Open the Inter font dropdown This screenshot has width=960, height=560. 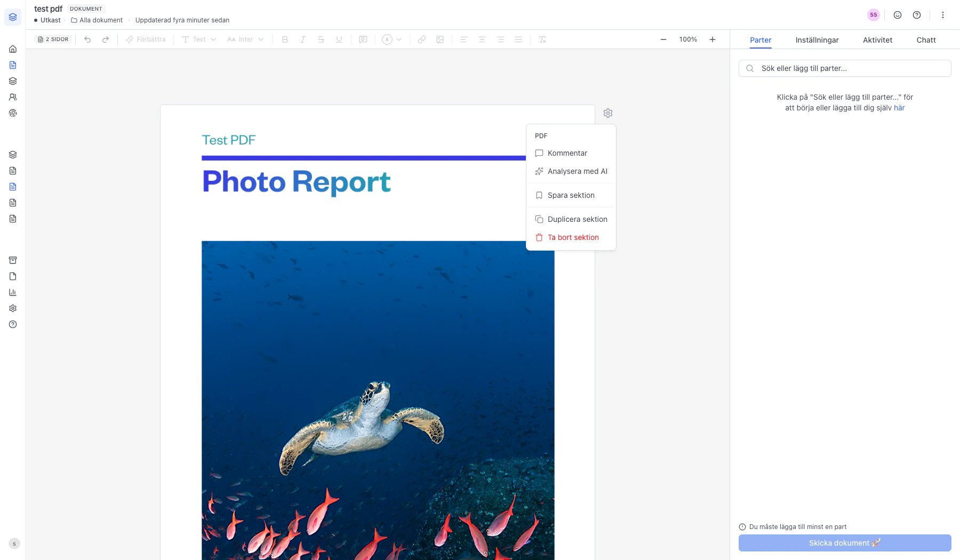point(245,39)
